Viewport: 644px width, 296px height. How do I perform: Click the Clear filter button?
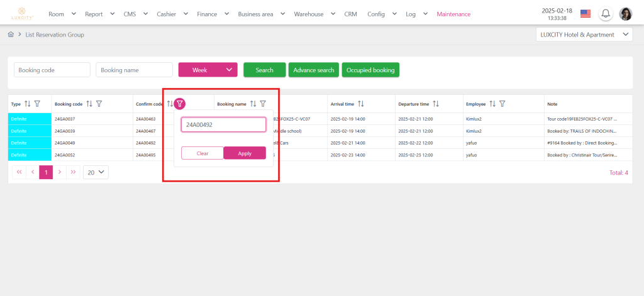203,153
